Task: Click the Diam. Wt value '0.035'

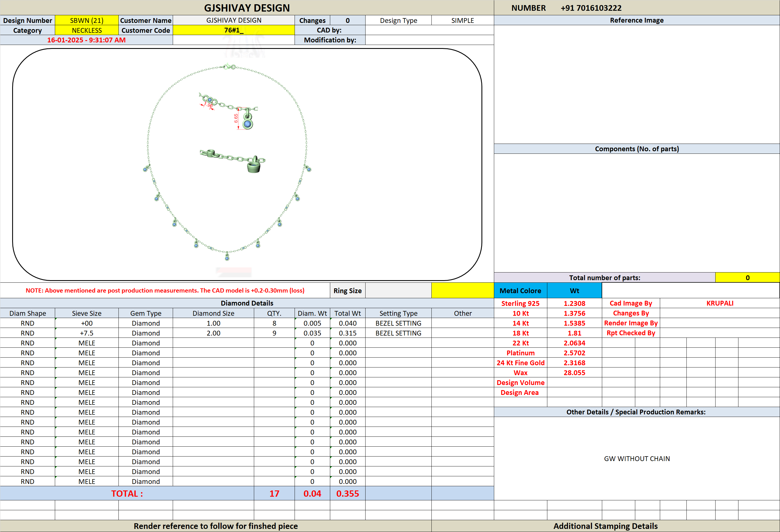Action: click(x=312, y=333)
